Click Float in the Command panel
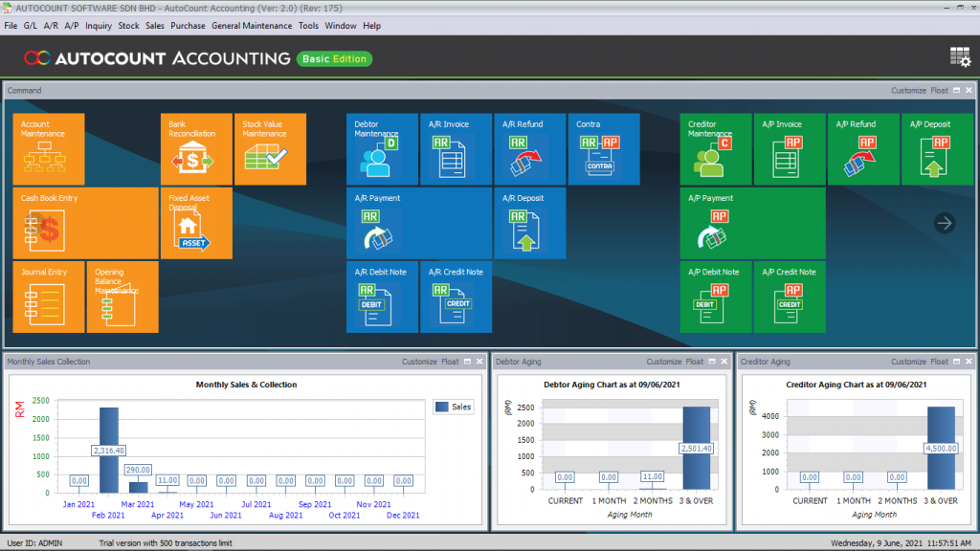The height and width of the screenshot is (551, 980). (x=939, y=91)
